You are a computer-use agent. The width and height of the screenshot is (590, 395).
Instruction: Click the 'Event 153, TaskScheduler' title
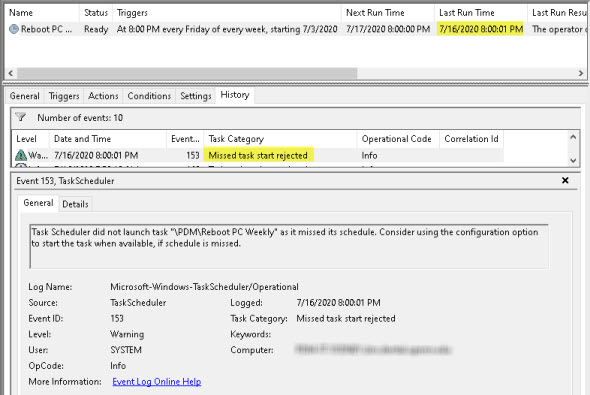(x=65, y=181)
